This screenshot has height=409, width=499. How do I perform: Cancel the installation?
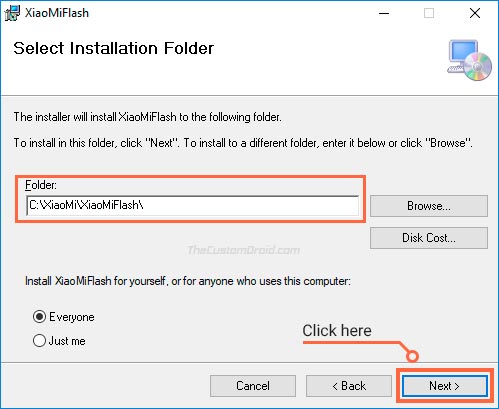(x=253, y=386)
